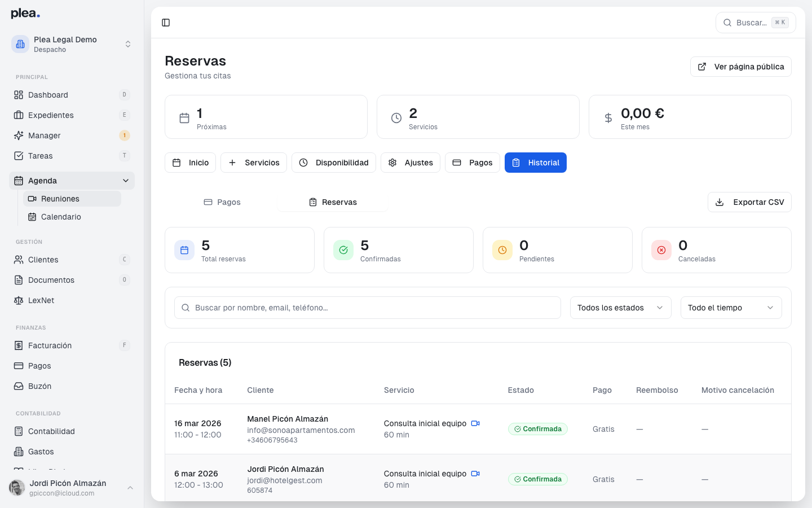
Task: Open Buzón in the sidebar
Action: tap(72, 386)
